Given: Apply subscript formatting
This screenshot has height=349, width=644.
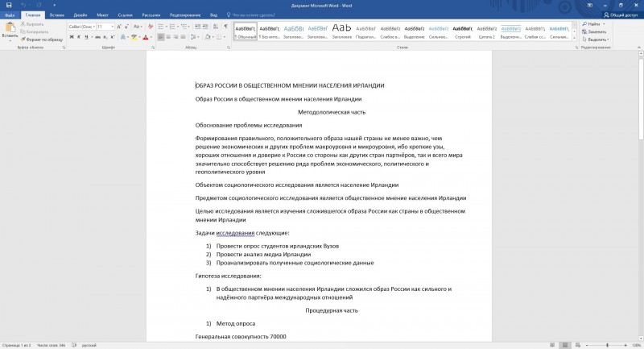Looking at the screenshot, I should (x=105, y=37).
